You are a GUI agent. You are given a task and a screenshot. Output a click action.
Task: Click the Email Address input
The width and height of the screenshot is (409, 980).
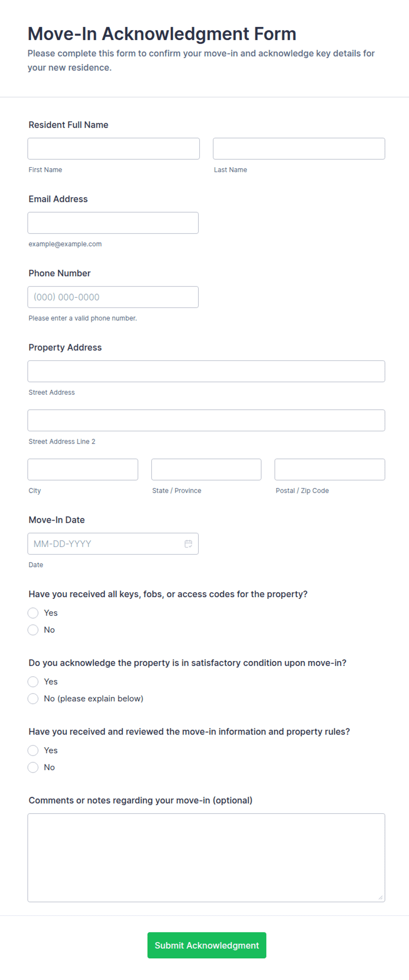point(113,223)
